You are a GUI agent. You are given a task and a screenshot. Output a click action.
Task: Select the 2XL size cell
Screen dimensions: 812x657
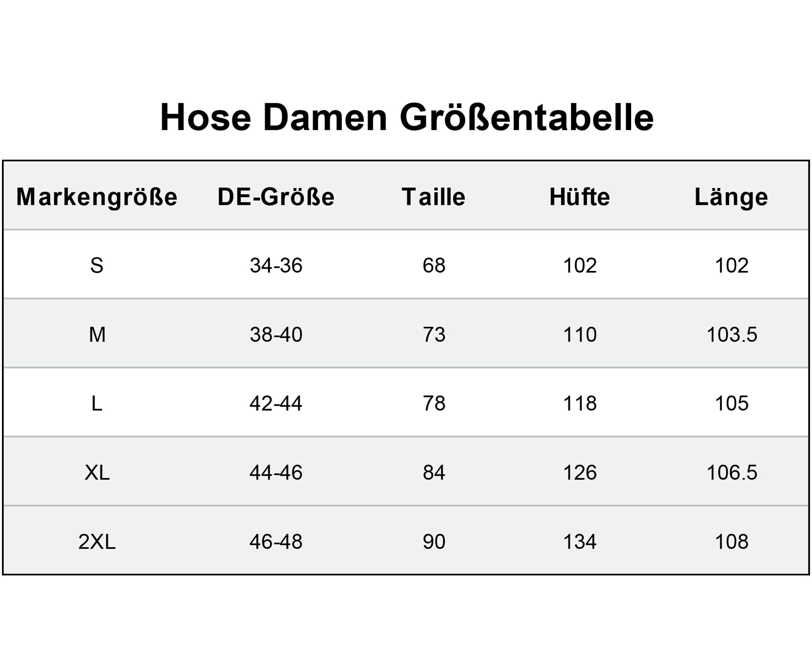click(x=97, y=542)
